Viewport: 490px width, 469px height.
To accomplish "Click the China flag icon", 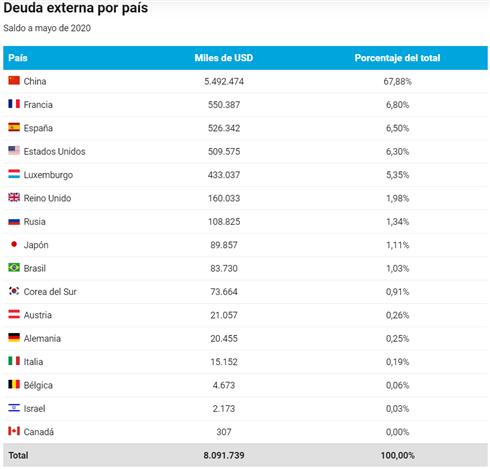I will [x=14, y=80].
